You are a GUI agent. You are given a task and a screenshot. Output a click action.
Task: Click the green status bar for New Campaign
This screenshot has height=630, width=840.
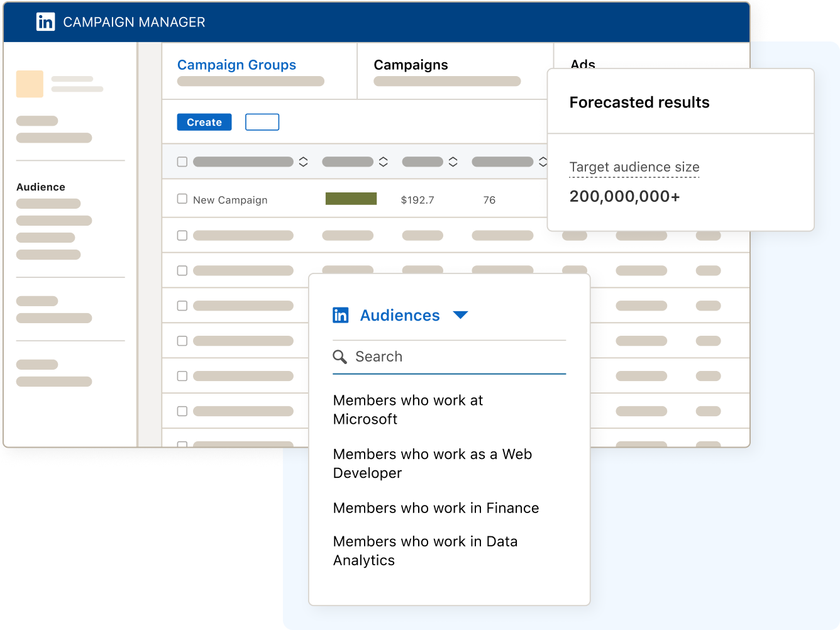[x=351, y=199]
